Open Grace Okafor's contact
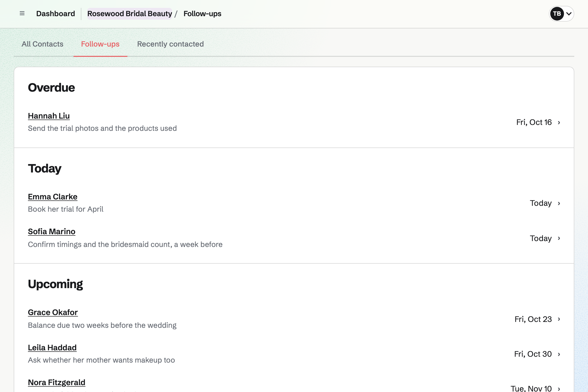 coord(53,312)
